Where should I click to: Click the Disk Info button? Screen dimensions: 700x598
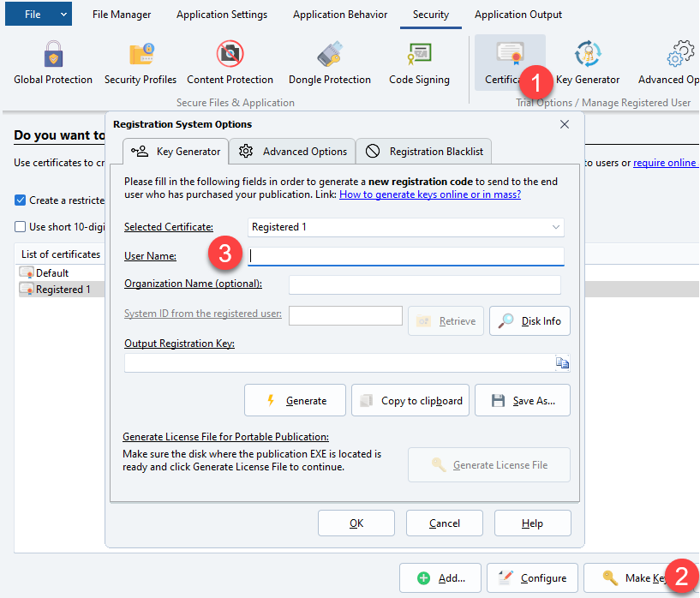click(529, 320)
